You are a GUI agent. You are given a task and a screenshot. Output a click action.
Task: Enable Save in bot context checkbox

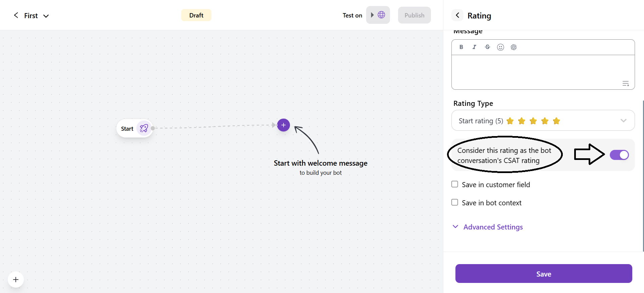tap(455, 202)
